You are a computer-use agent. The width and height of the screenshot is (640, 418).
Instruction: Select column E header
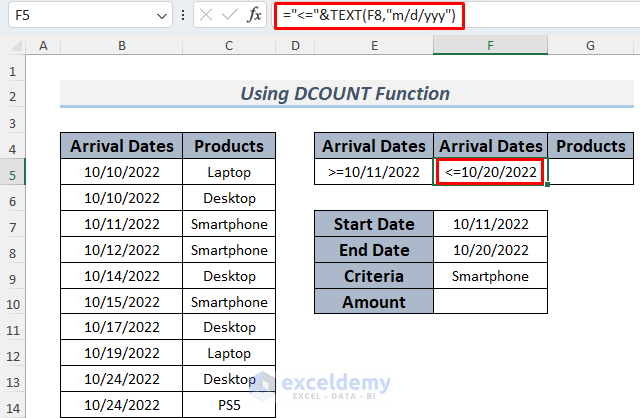point(374,45)
